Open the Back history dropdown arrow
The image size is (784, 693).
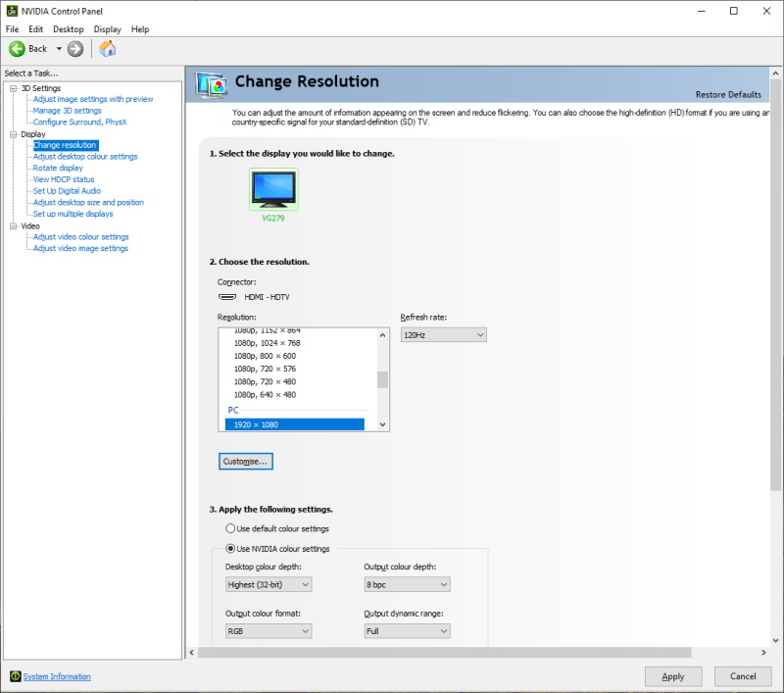tap(59, 48)
